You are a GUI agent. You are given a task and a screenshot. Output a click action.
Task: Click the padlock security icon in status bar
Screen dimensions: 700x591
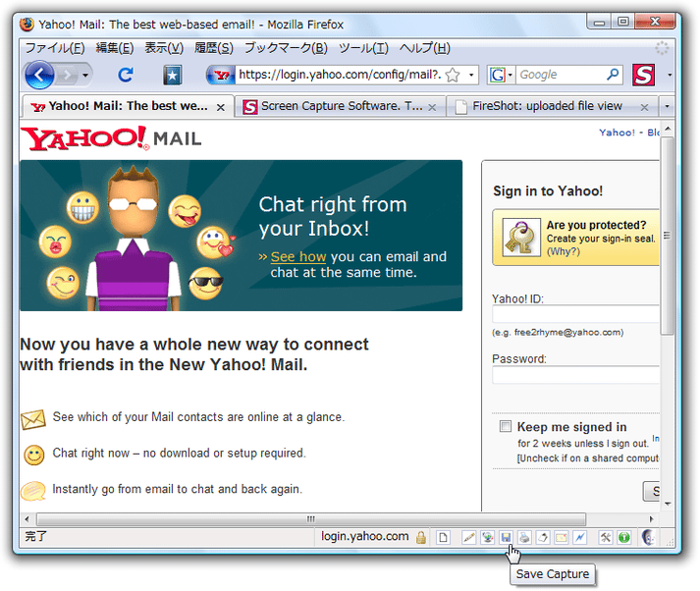pos(420,537)
